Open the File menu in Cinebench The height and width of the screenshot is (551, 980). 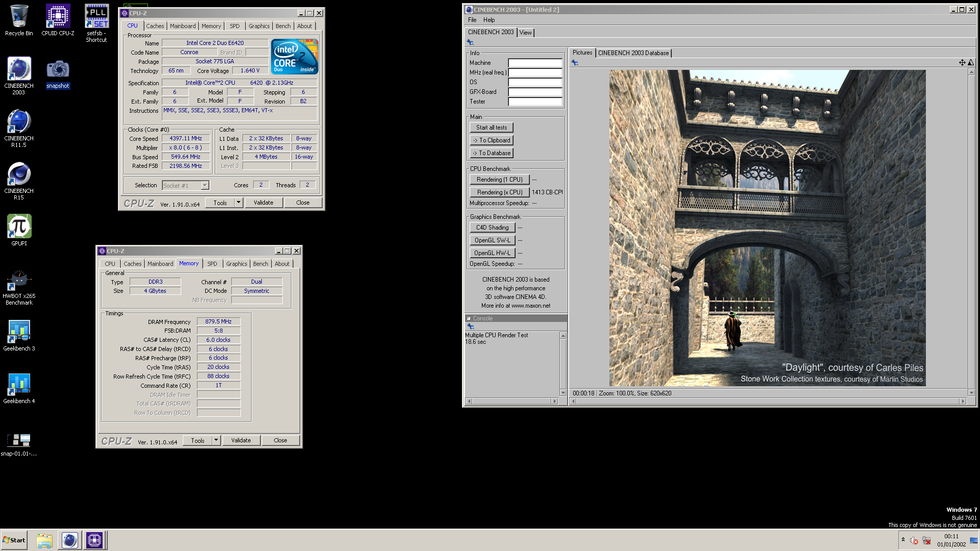472,20
